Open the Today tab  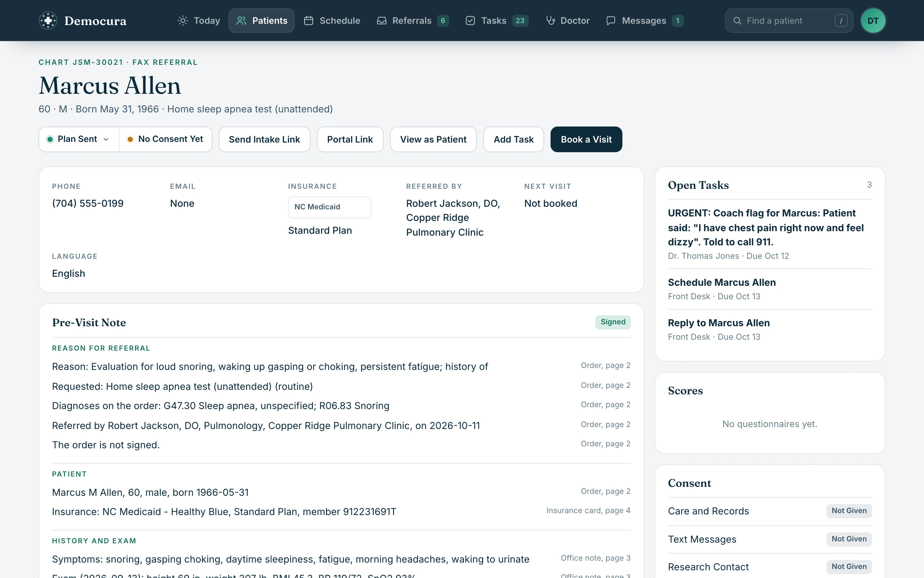(x=199, y=21)
